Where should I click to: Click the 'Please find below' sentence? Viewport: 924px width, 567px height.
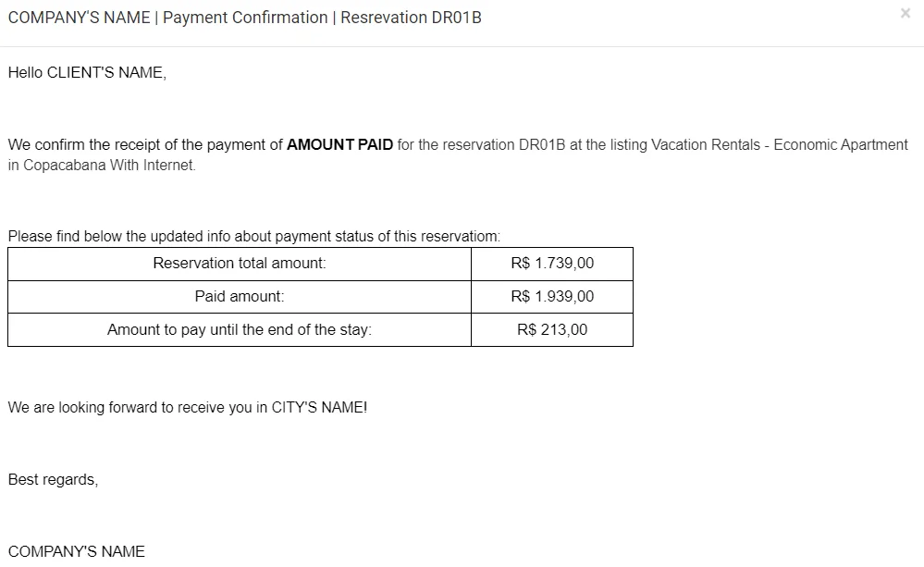pos(254,237)
